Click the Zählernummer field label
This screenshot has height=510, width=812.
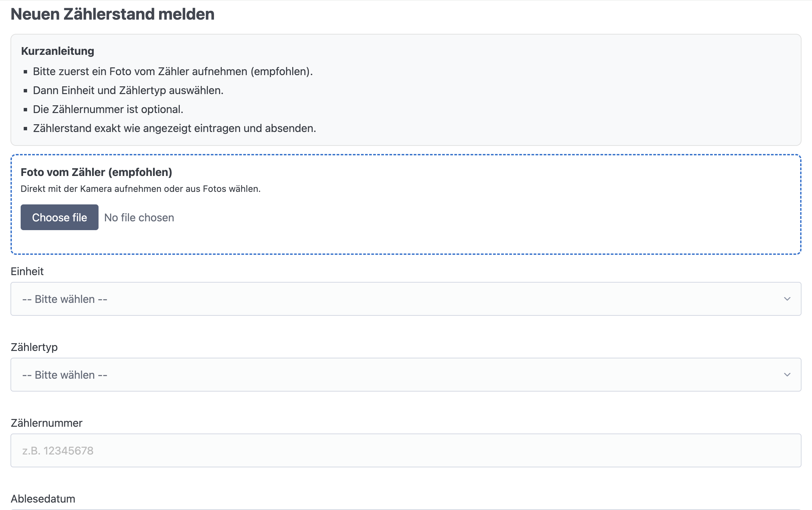[47, 423]
